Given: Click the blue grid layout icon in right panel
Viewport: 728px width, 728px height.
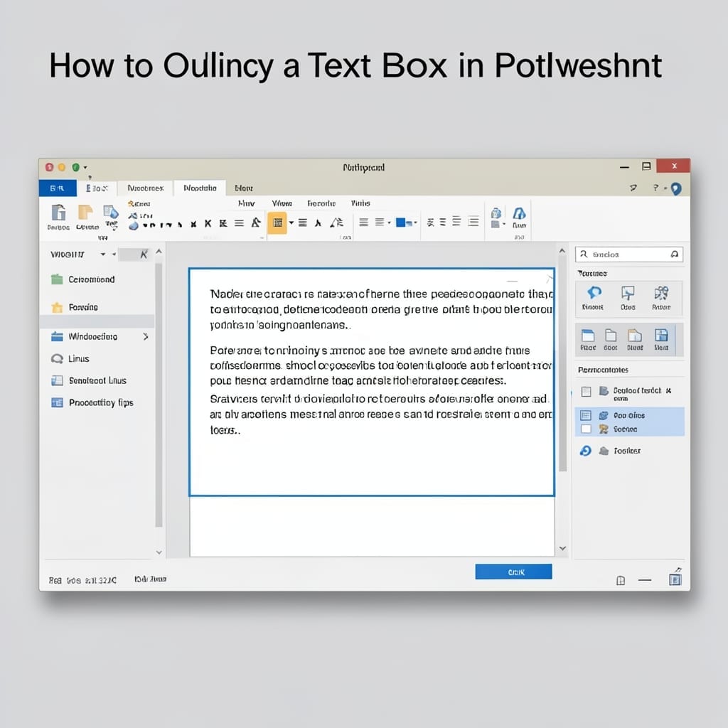Looking at the screenshot, I should [661, 336].
